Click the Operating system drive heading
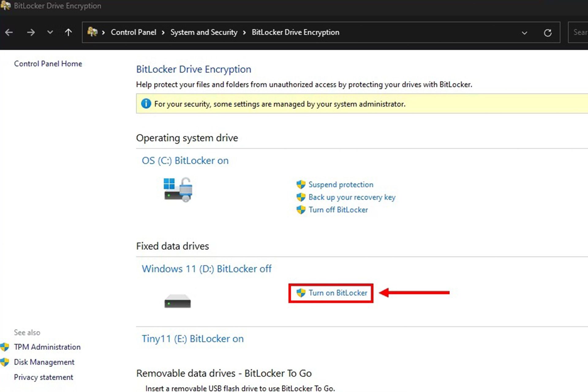Viewport: 588px width, 392px height. 187,138
